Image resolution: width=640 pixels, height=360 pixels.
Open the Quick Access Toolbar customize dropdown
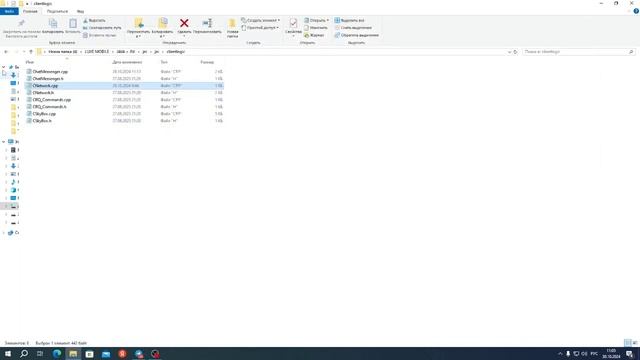pyautogui.click(x=27, y=4)
